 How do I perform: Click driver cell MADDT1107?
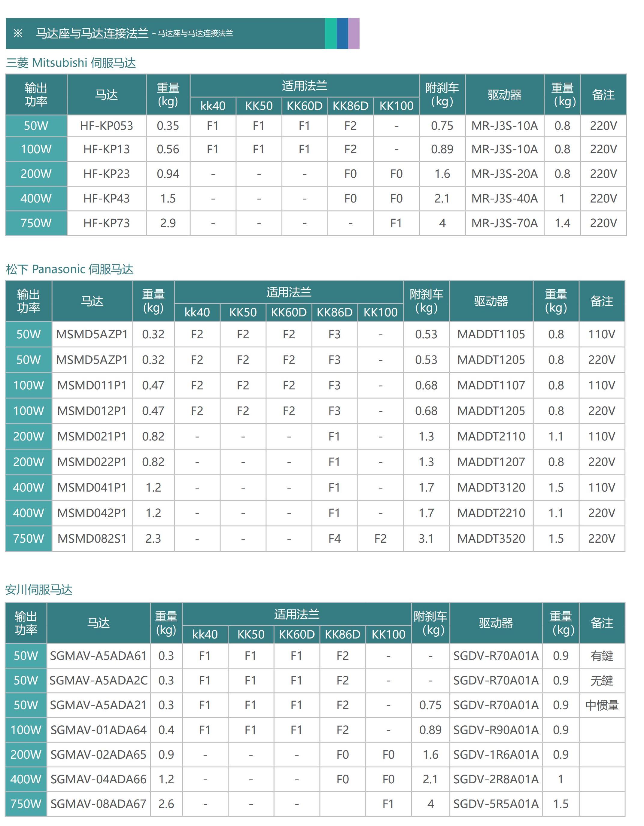click(x=491, y=385)
